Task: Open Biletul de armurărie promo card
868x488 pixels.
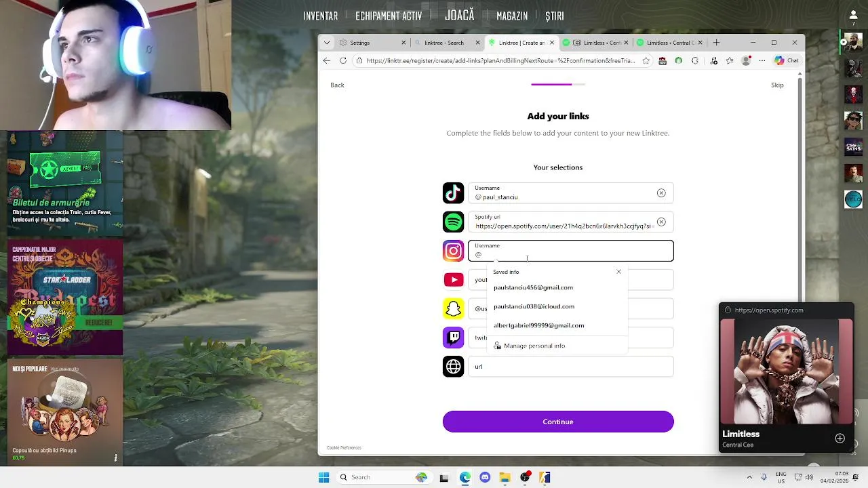Action: coord(65,184)
